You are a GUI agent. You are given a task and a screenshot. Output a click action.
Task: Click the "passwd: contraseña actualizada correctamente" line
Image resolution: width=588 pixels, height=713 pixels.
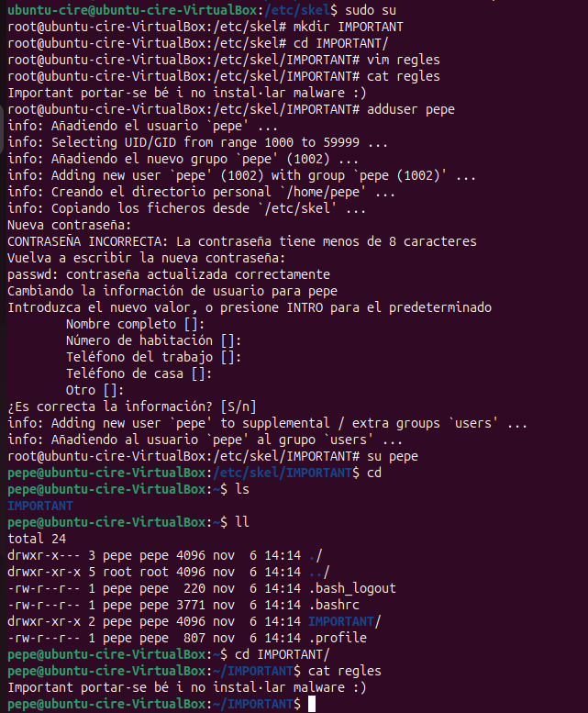[x=169, y=274]
